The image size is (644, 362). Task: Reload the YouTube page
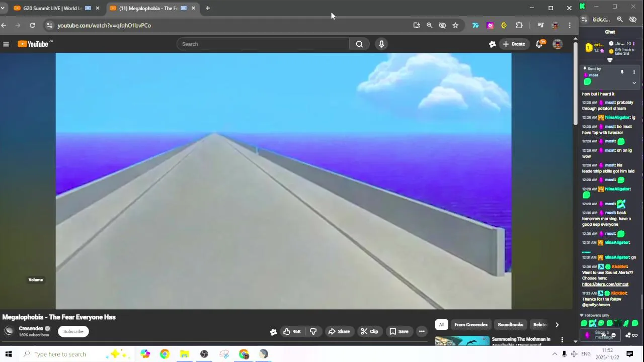point(32,25)
